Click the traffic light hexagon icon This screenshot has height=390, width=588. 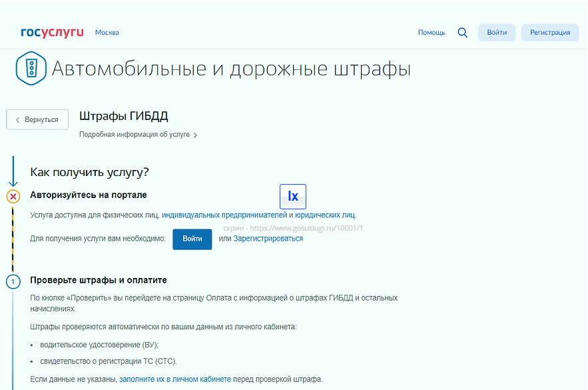(31, 69)
